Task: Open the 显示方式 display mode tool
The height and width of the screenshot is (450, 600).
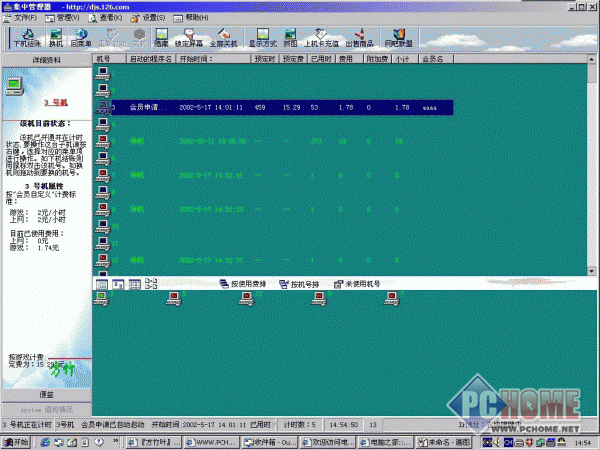Action: coord(262,38)
